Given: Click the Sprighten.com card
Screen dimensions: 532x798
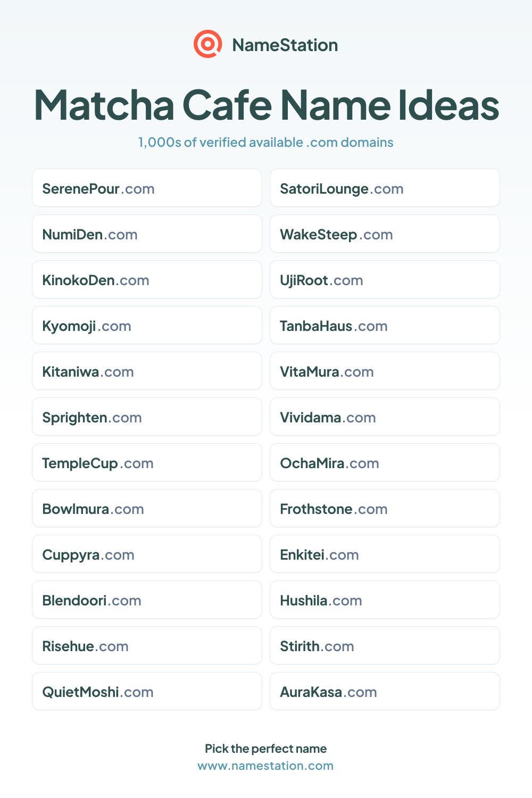Looking at the screenshot, I should coord(147,417).
